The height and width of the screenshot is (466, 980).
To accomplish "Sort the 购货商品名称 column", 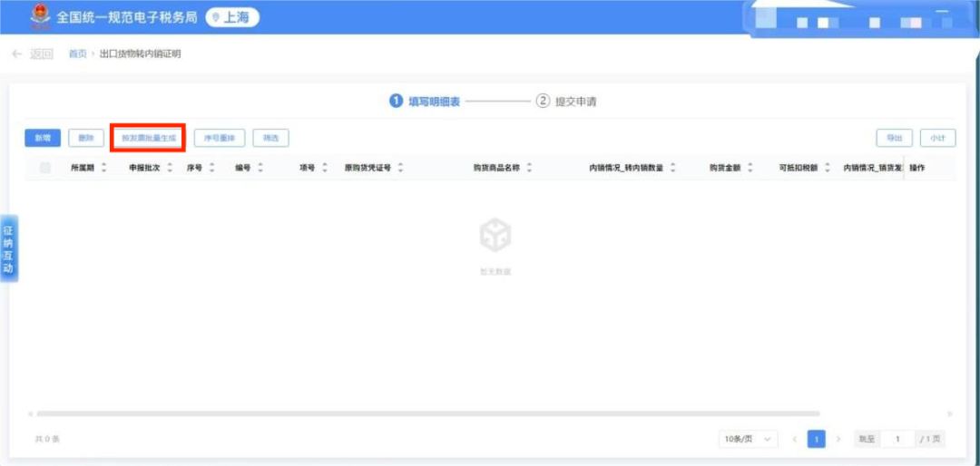I will pos(529,168).
